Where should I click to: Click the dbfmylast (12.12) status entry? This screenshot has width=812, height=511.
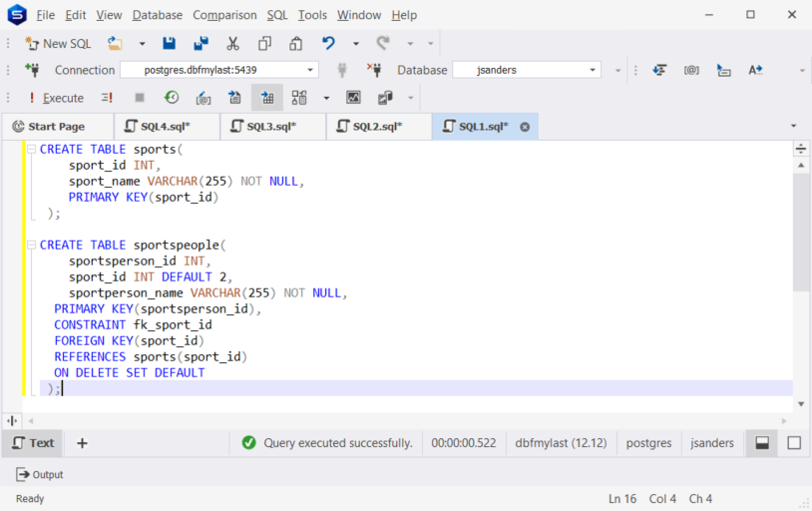click(561, 443)
